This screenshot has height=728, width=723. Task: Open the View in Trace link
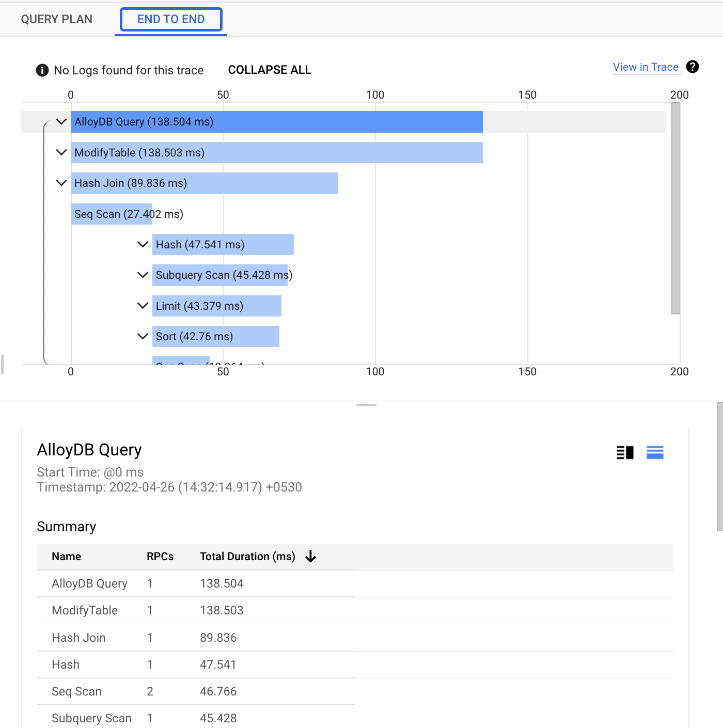646,67
